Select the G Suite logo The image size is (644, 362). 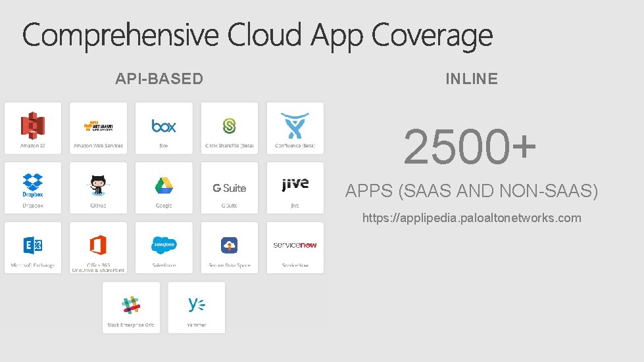point(229,188)
